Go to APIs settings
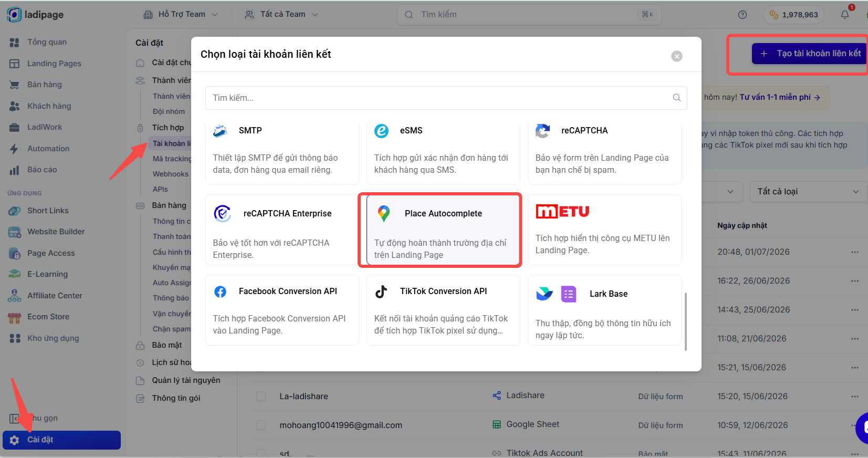Screen dimensions: 868x458 (x=160, y=189)
